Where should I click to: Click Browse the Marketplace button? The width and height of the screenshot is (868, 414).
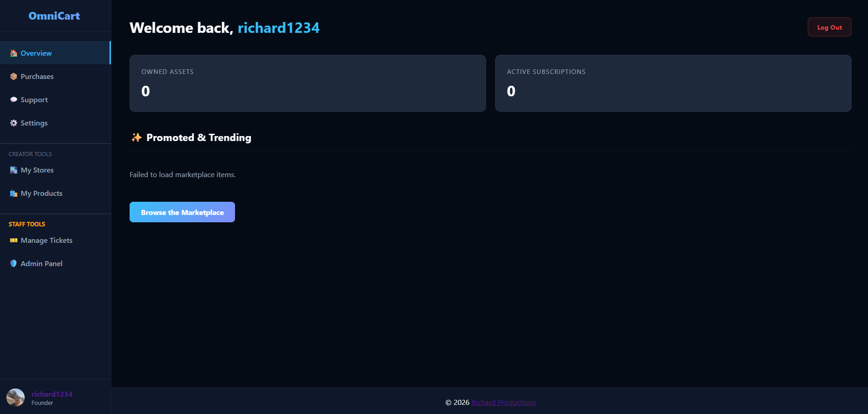pos(182,212)
